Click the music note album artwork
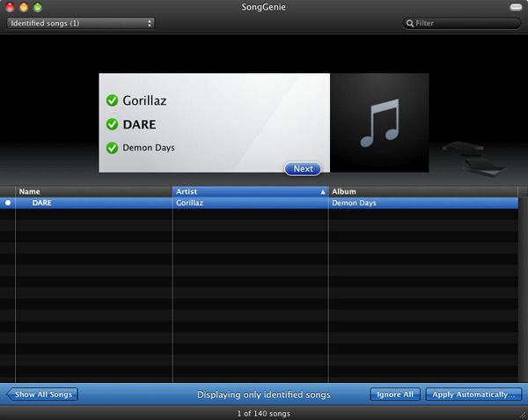 tap(379, 123)
